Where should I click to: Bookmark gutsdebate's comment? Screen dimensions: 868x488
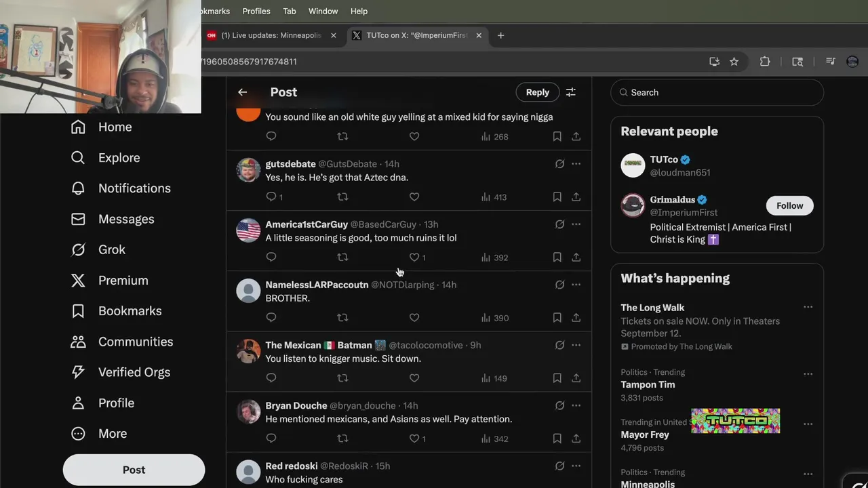557,197
